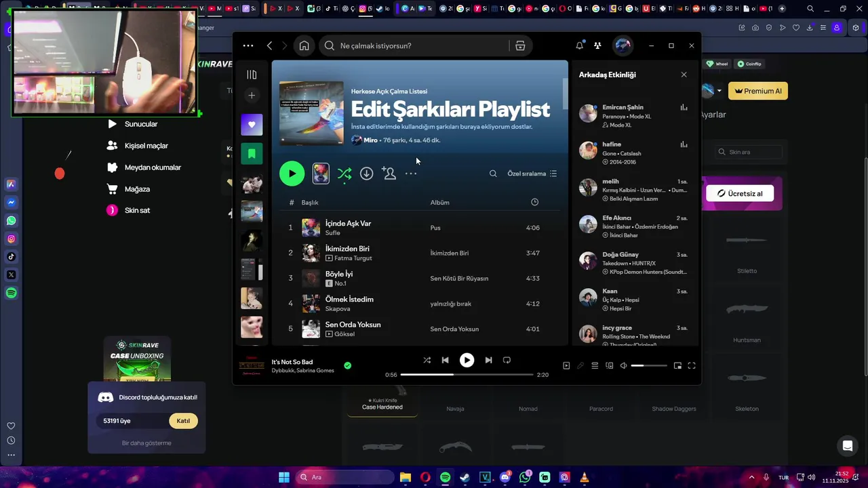
Task: Toggle shuffle in player bar
Action: 427,360
